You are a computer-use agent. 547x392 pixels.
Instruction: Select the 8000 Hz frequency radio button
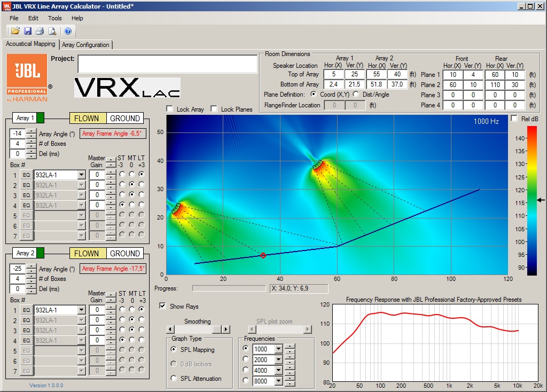[x=246, y=380]
